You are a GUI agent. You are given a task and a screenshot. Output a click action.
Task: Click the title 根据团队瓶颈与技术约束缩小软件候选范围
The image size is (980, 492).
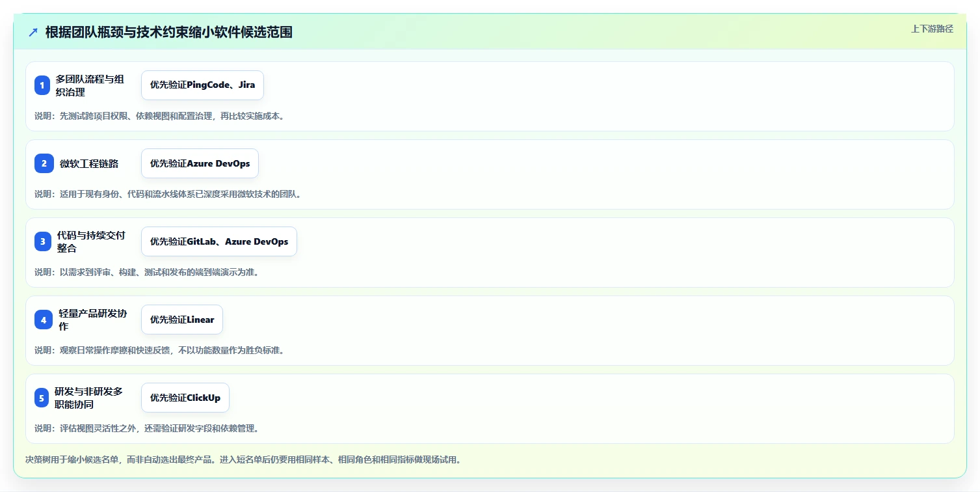point(169,33)
